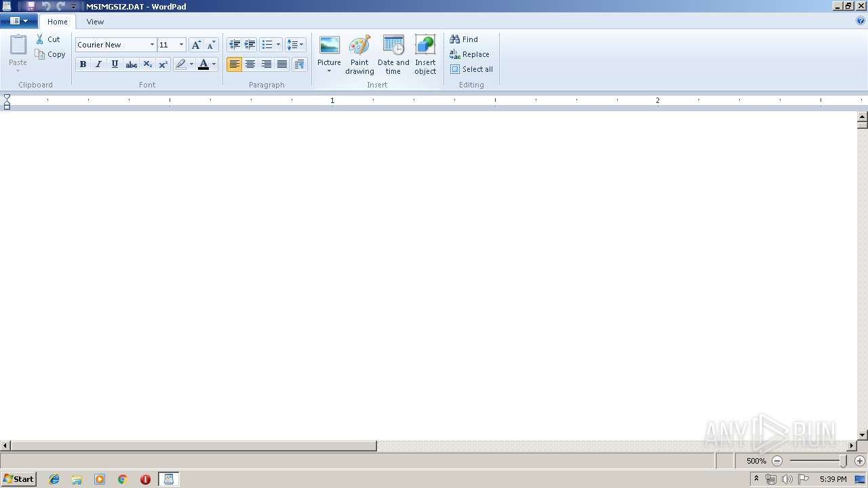Insert a Paint drawing
The height and width of the screenshot is (488, 868).
pyautogui.click(x=359, y=55)
